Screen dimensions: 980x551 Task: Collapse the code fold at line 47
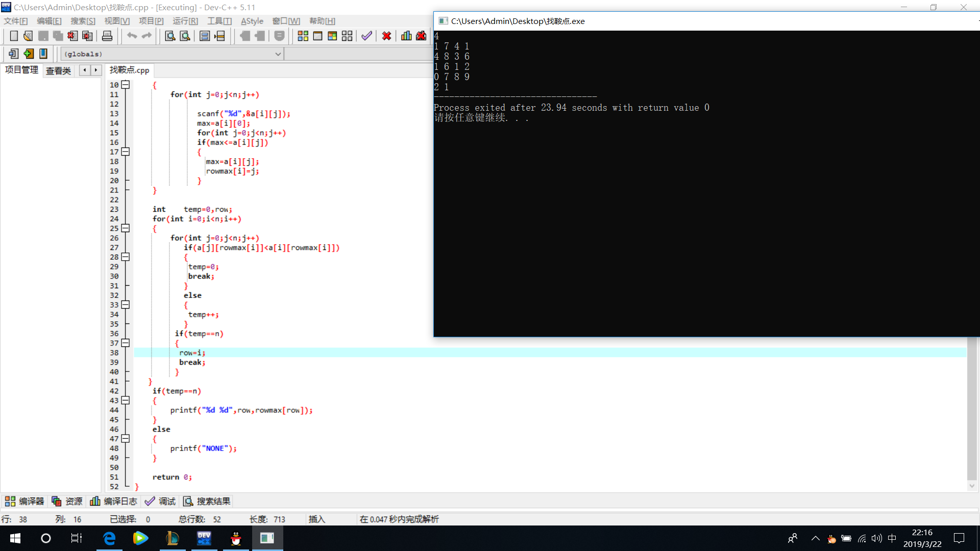pos(126,439)
